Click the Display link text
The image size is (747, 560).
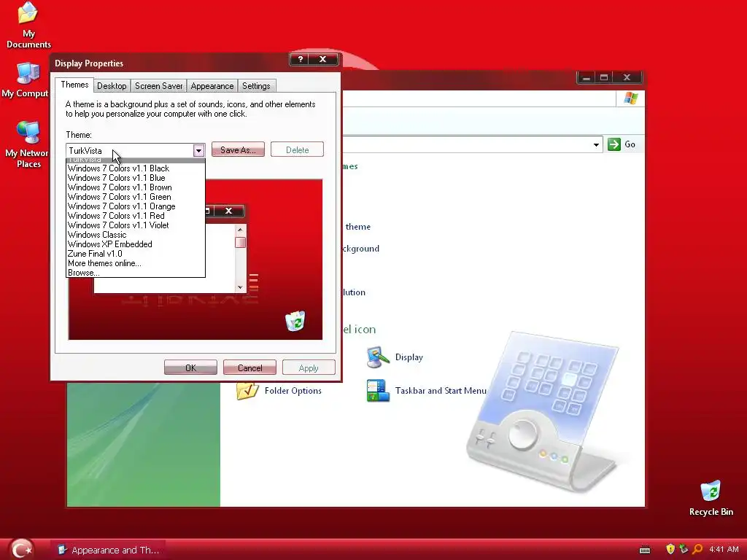click(409, 357)
